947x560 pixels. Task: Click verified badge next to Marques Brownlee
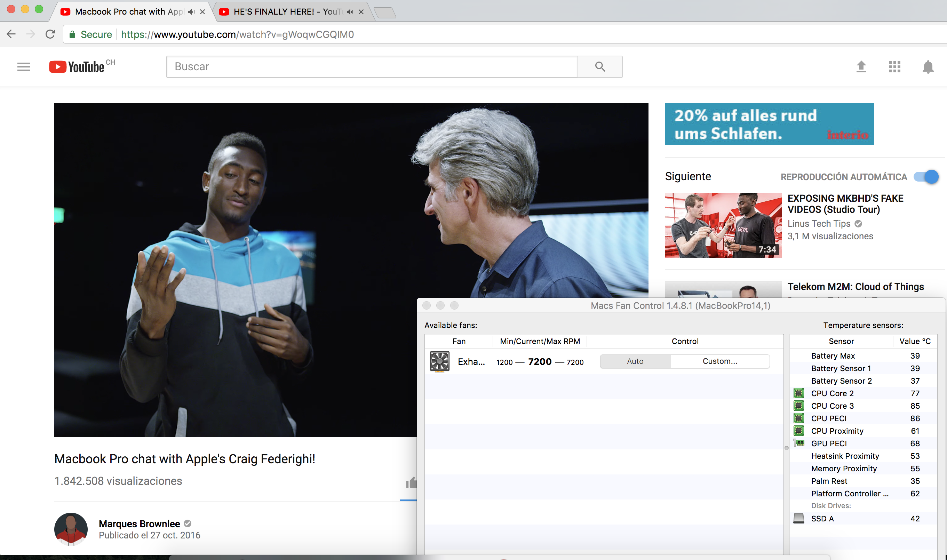pos(188,523)
